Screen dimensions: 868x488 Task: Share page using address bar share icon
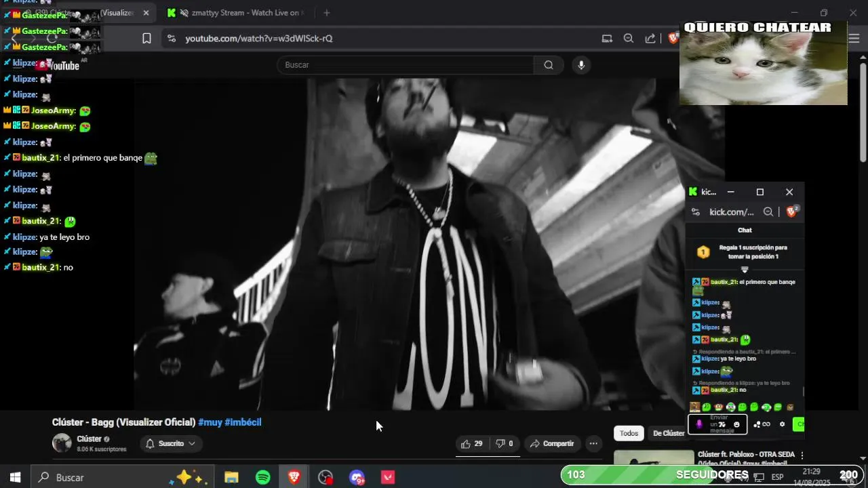coord(650,39)
